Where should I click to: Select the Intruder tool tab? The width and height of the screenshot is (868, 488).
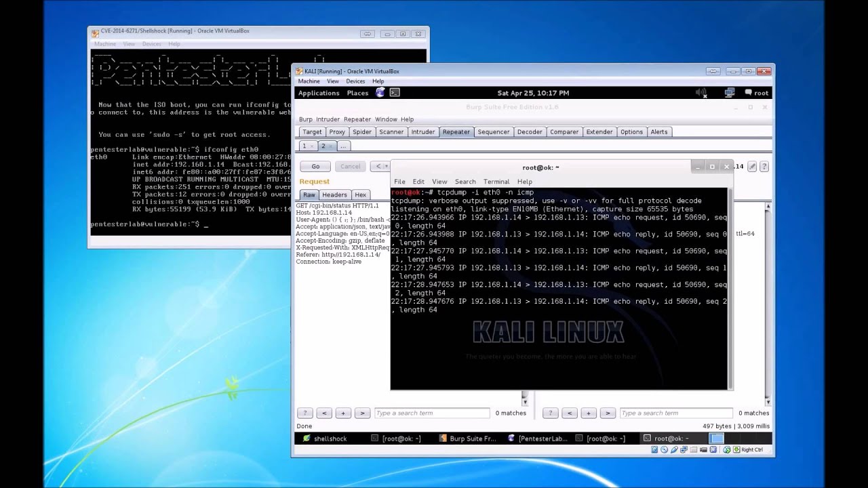click(x=423, y=132)
